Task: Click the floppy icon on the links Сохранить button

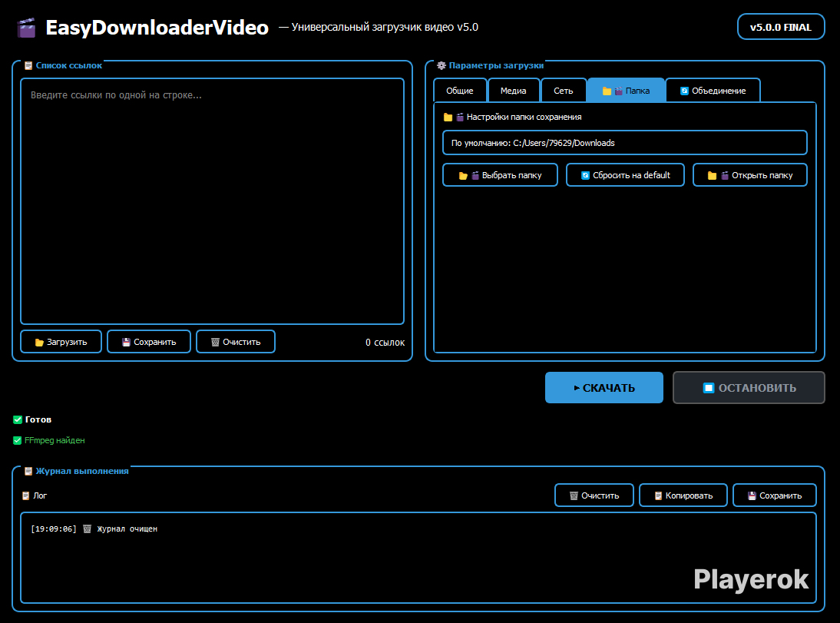Action: coord(126,342)
